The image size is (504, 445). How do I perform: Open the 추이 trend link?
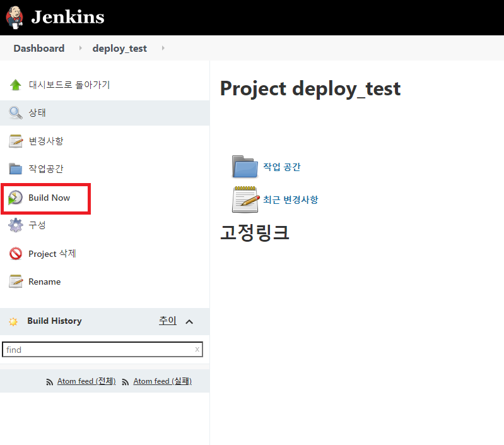[x=167, y=321]
